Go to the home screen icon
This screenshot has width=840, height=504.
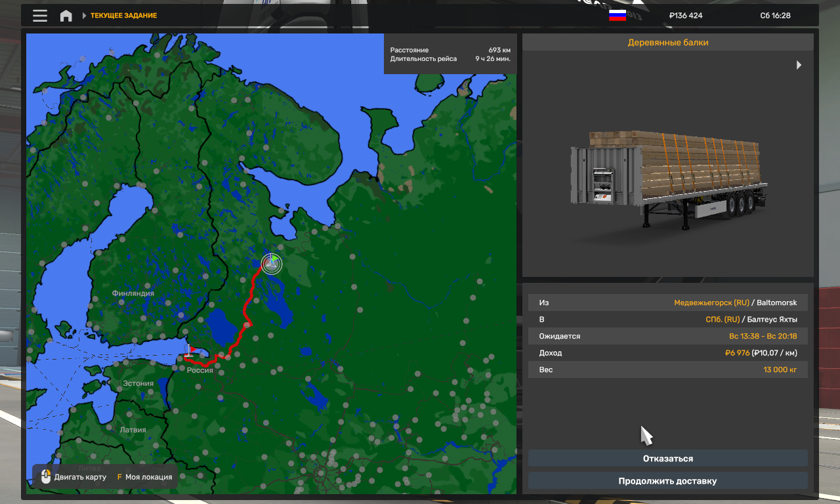coord(66,16)
